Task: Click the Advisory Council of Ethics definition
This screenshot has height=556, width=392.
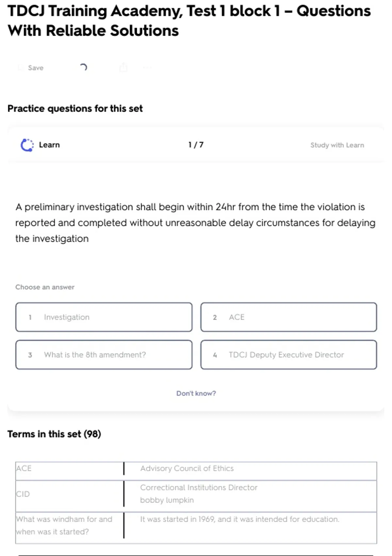Action: pyautogui.click(x=187, y=468)
